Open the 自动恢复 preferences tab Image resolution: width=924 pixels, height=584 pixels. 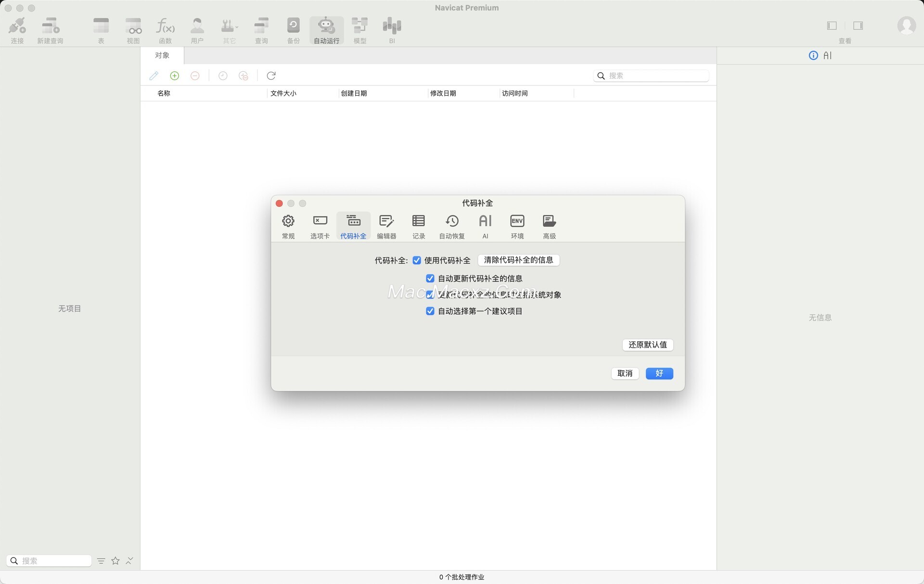452,227
